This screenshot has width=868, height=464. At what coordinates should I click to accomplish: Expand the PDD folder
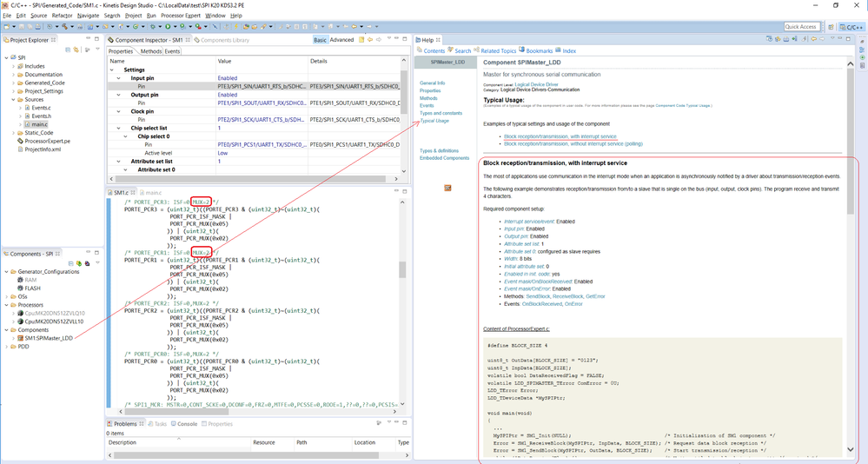(x=7, y=347)
